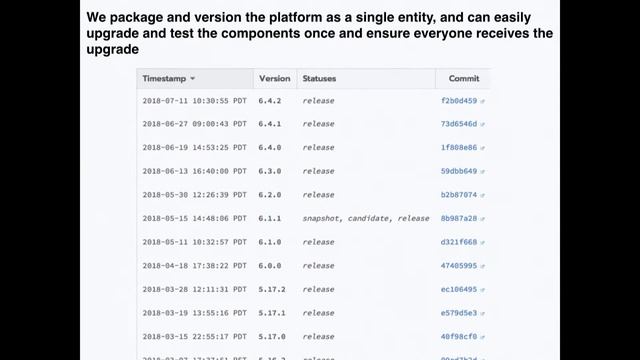Open commit link ec106495

point(459,289)
